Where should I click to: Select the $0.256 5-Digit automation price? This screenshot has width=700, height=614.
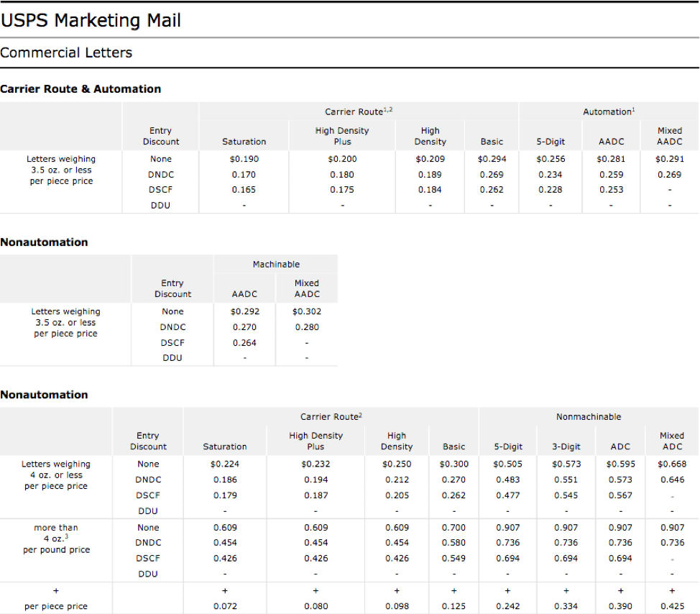(551, 159)
